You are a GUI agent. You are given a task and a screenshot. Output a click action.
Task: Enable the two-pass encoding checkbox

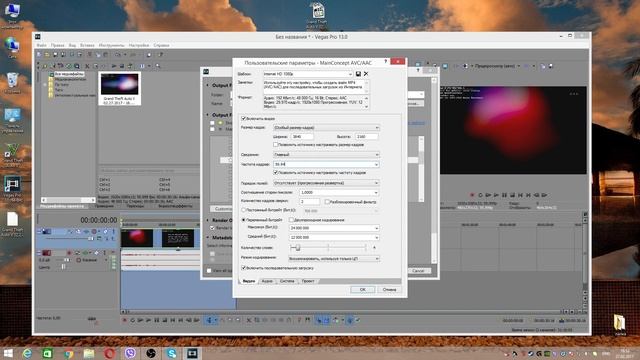pyautogui.click(x=291, y=220)
